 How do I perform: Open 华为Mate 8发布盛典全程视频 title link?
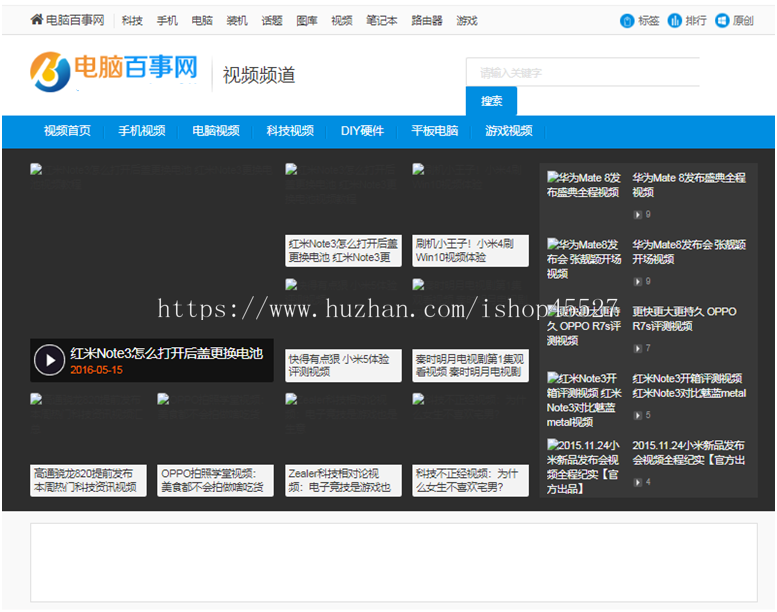click(x=689, y=185)
